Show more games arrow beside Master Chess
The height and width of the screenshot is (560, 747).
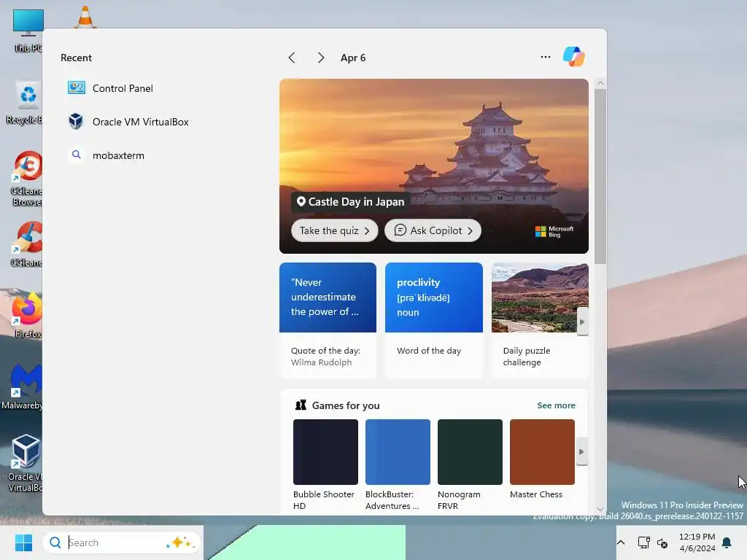pyautogui.click(x=581, y=451)
